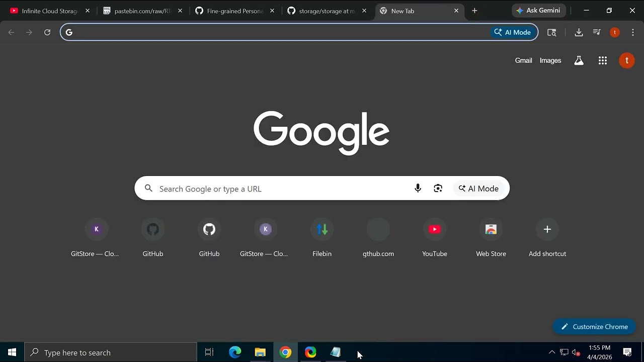Click AI Mode in the search box
The width and height of the screenshot is (644, 362).
click(x=478, y=189)
